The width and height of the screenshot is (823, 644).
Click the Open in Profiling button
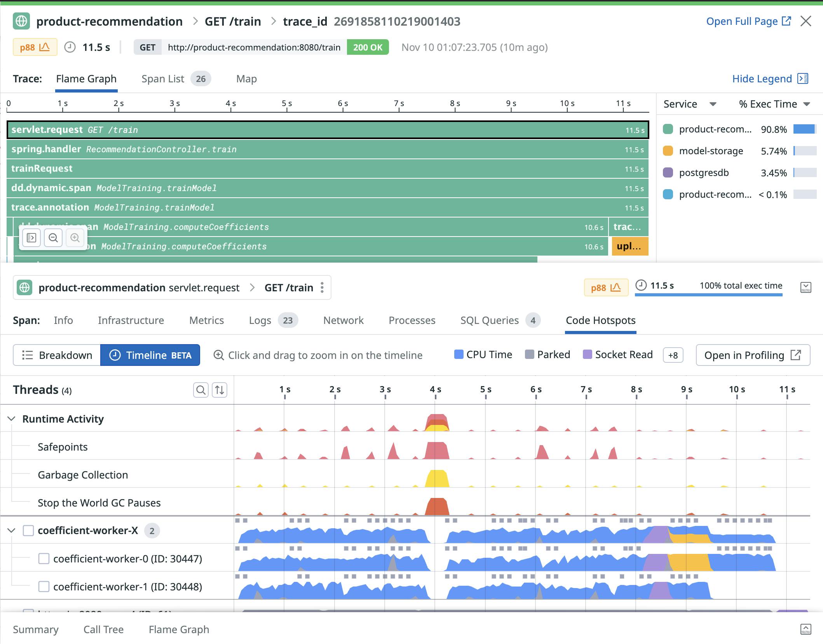(x=752, y=355)
